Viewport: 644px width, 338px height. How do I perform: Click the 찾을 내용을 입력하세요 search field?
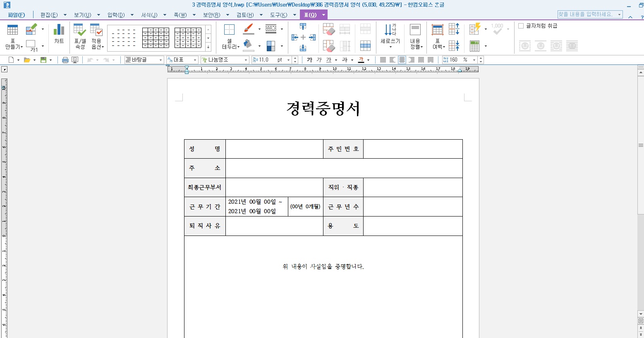click(x=590, y=14)
